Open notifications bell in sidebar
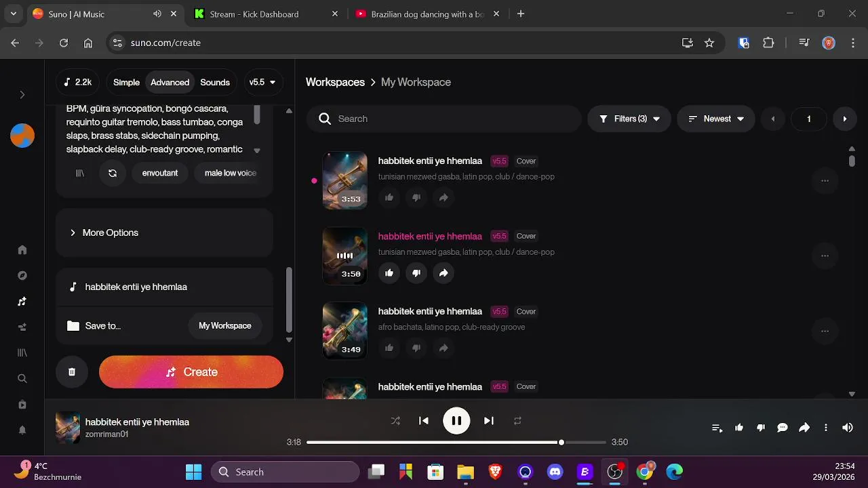 22,430
